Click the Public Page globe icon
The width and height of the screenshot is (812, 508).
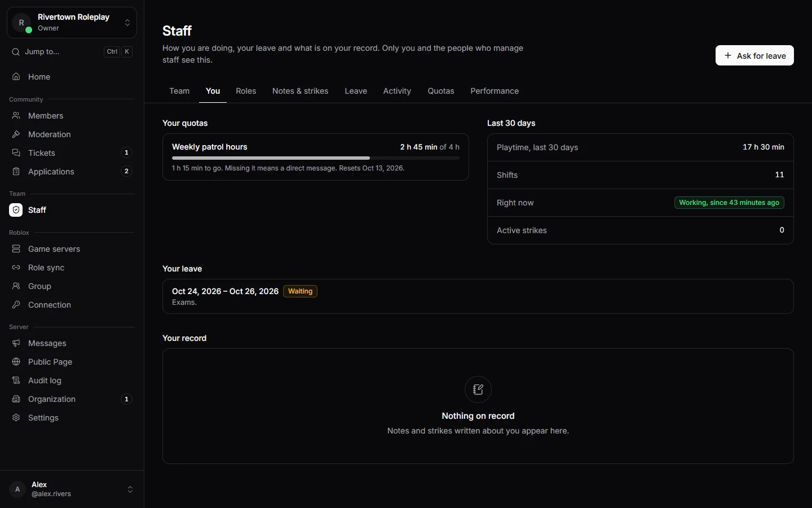point(16,362)
